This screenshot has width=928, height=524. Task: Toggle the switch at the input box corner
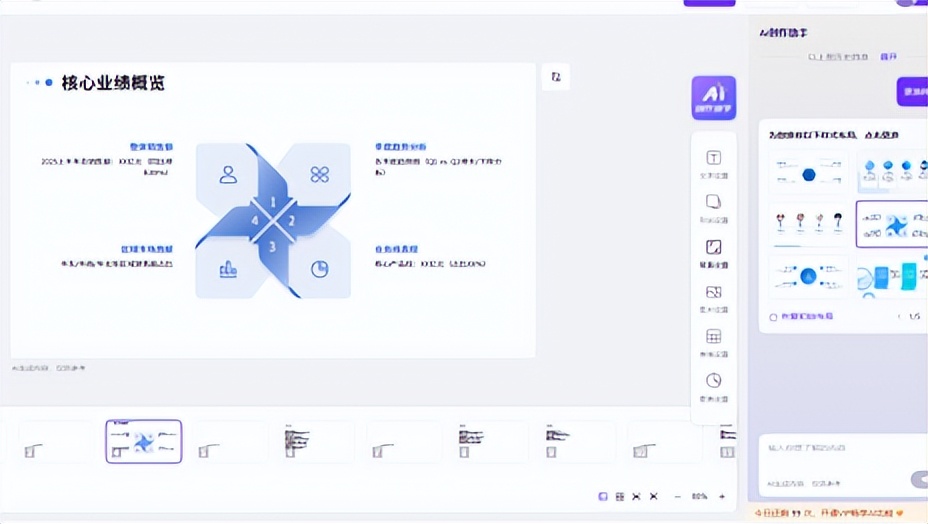[919, 480]
